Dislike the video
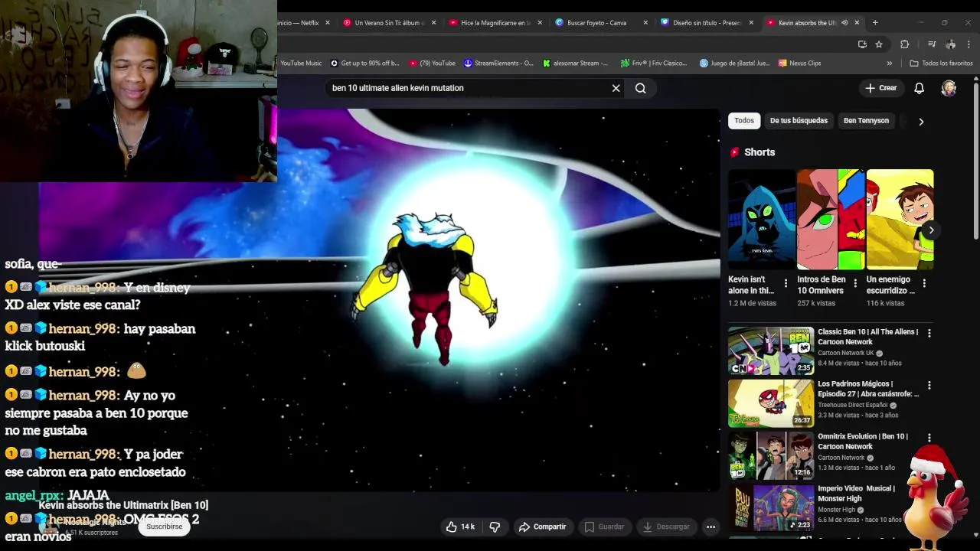Viewport: 980px width, 551px height. tap(495, 527)
